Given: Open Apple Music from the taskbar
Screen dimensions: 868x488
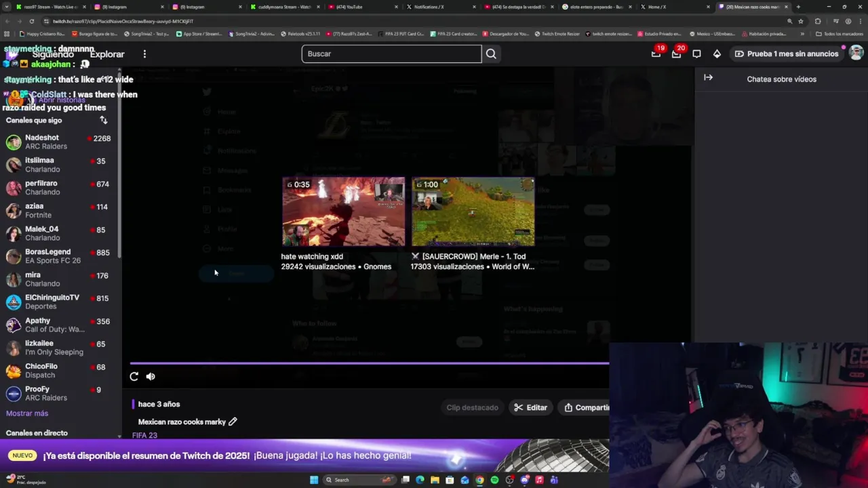Looking at the screenshot, I should 539,480.
